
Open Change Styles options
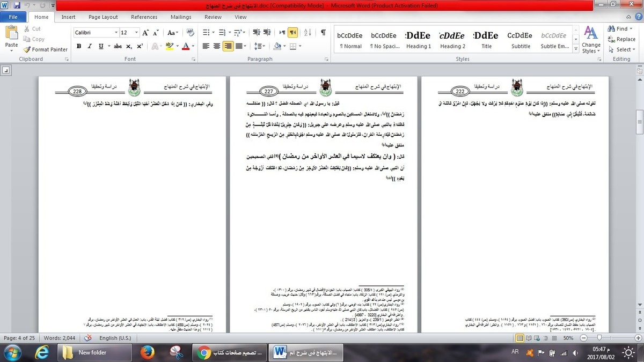[x=590, y=40]
